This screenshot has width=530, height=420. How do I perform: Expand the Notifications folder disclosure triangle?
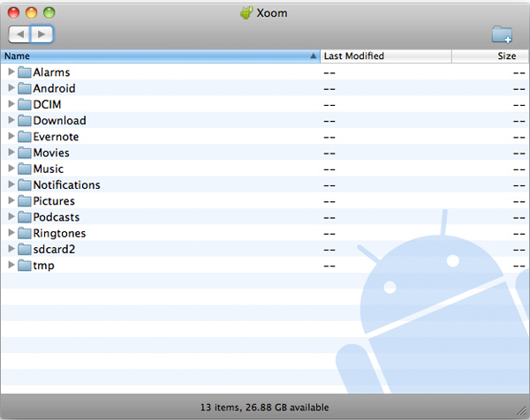[11, 184]
